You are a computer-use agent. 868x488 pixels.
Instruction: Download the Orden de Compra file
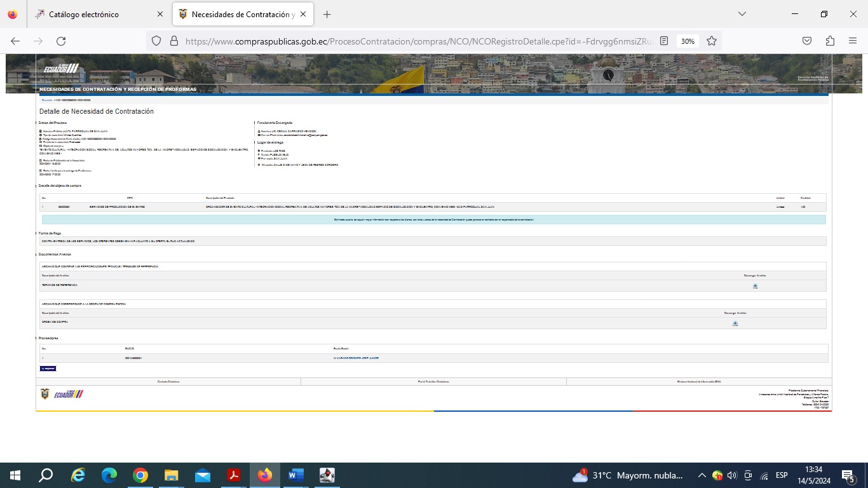click(x=735, y=323)
